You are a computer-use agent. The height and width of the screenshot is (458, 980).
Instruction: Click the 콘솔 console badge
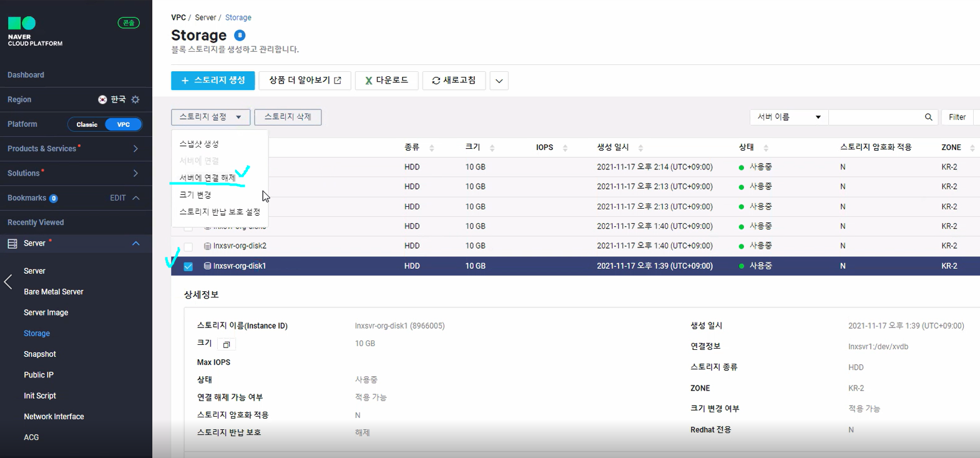click(x=129, y=22)
